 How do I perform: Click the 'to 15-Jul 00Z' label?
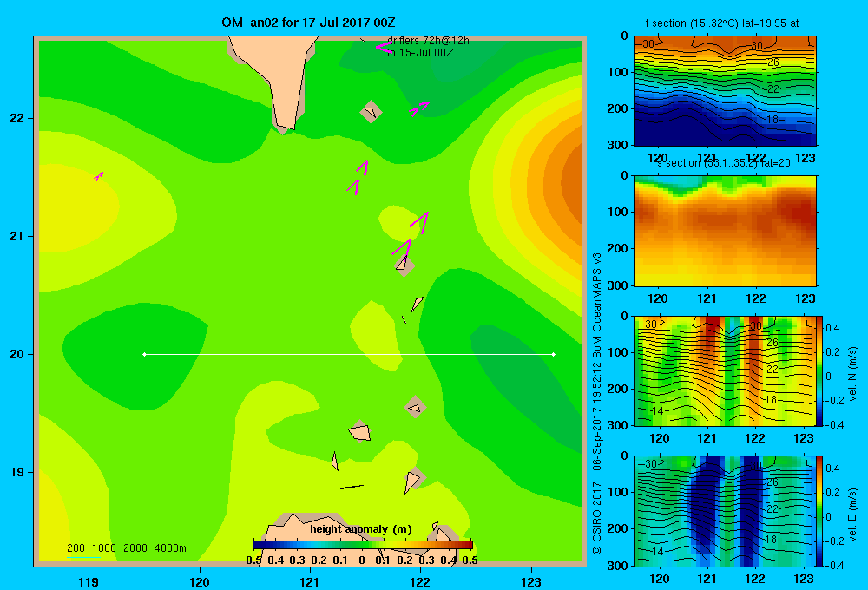(420, 53)
